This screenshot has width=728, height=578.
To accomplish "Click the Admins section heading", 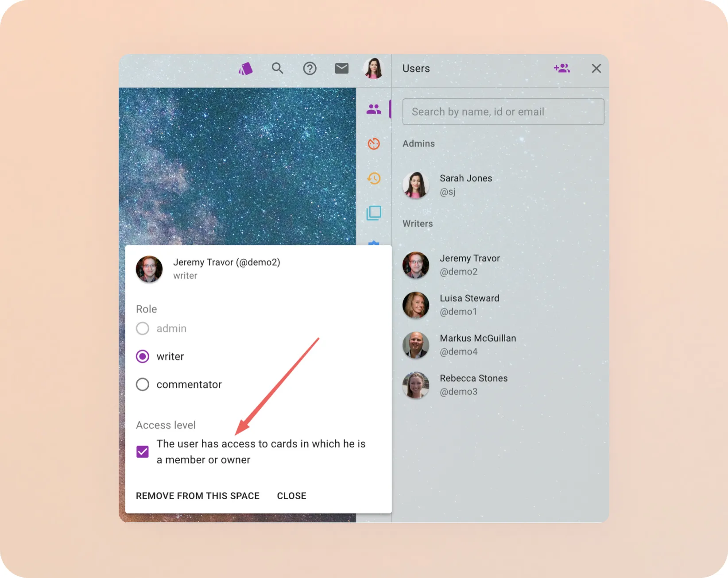I will [x=418, y=143].
